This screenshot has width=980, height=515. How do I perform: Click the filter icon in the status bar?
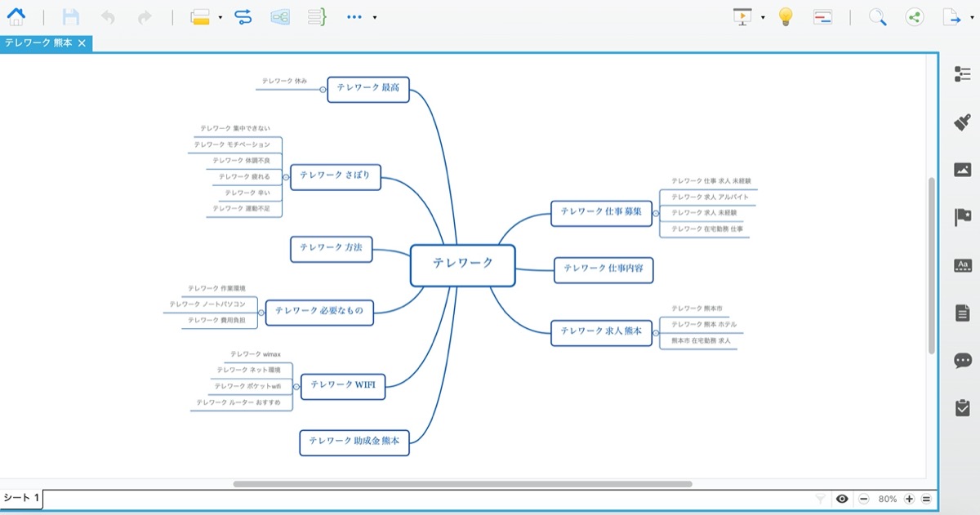pyautogui.click(x=821, y=499)
